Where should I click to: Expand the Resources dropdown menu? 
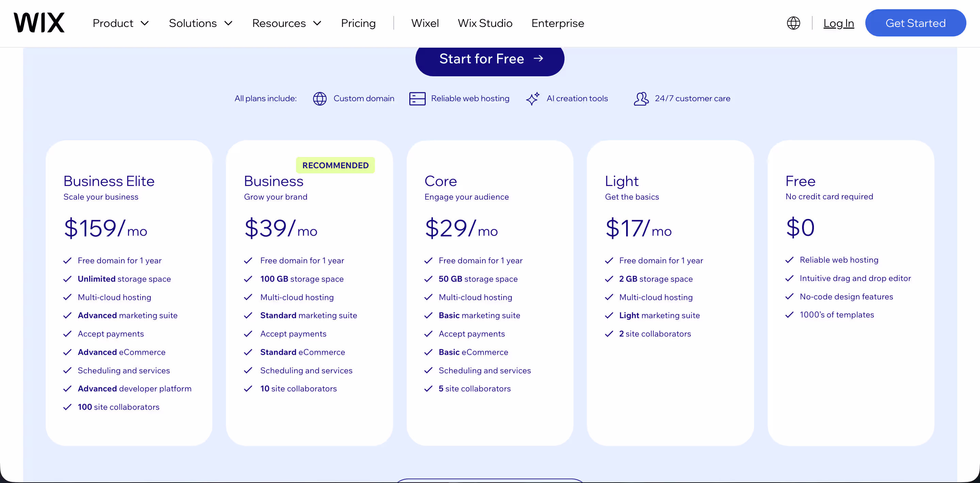pos(287,23)
